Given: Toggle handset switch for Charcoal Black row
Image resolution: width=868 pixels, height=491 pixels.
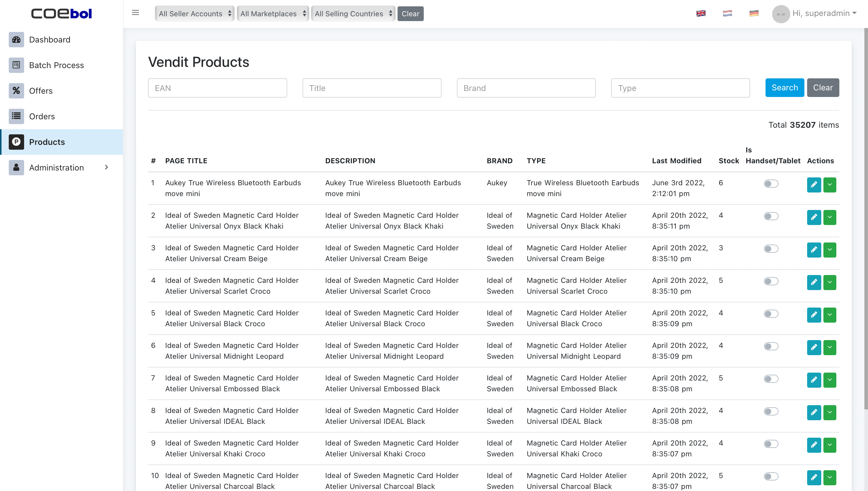Looking at the screenshot, I should click(x=771, y=477).
